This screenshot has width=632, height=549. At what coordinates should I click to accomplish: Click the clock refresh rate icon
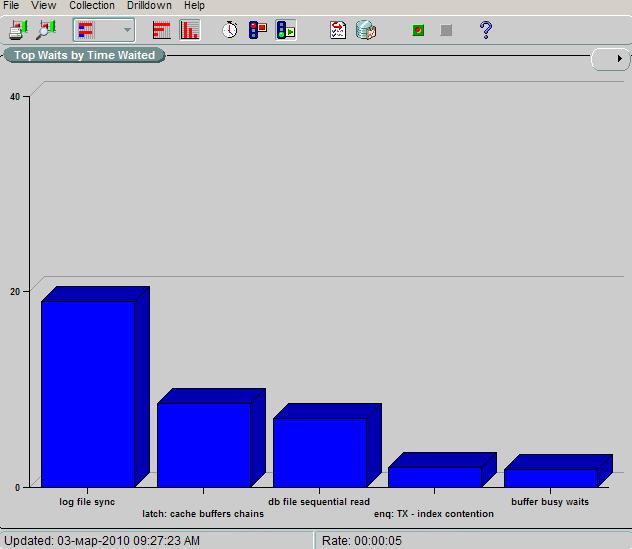(230, 30)
